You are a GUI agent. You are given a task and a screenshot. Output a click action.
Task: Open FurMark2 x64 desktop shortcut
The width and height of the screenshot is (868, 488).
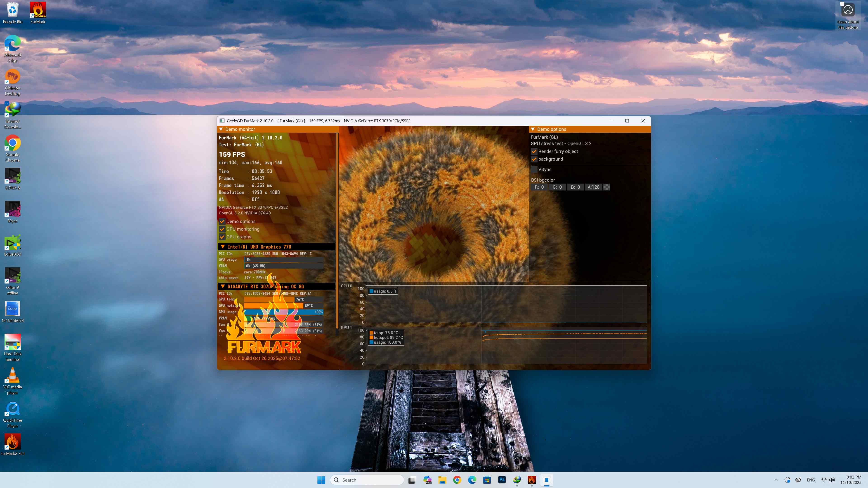pyautogui.click(x=12, y=441)
